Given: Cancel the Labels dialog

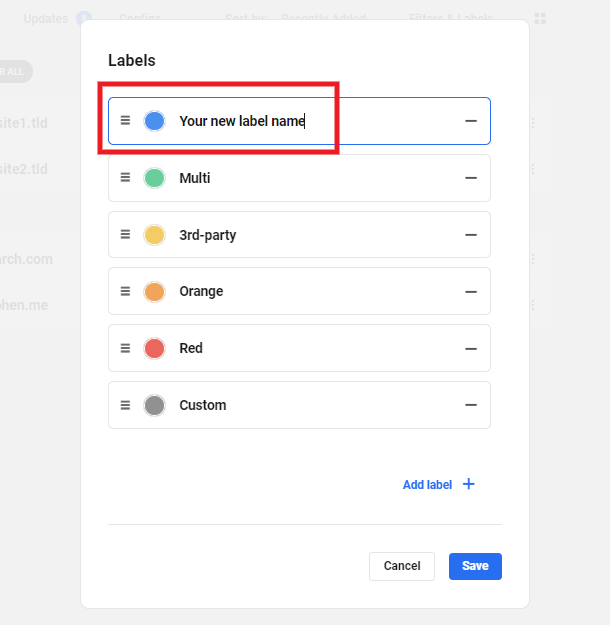Looking at the screenshot, I should pos(401,566).
